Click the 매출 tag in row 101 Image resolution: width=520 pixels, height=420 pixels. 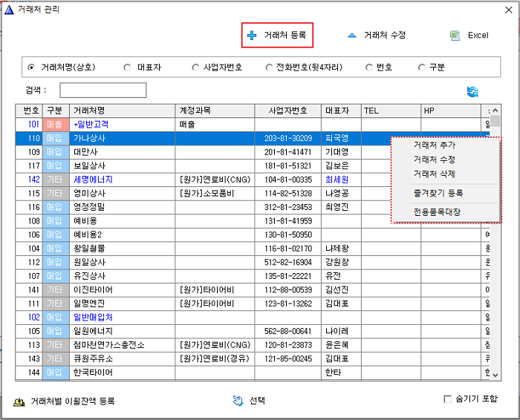point(56,125)
